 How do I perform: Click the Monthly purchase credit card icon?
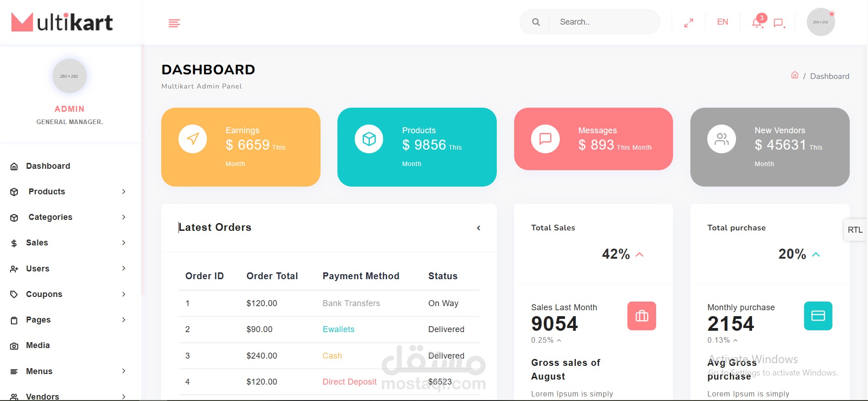pos(818,316)
